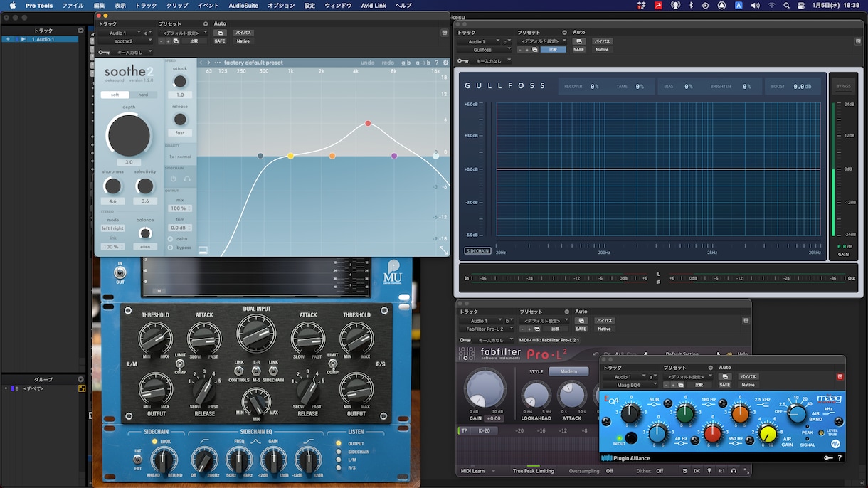
Task: Click the DC button in Pro-L 2 footer
Action: click(697, 471)
